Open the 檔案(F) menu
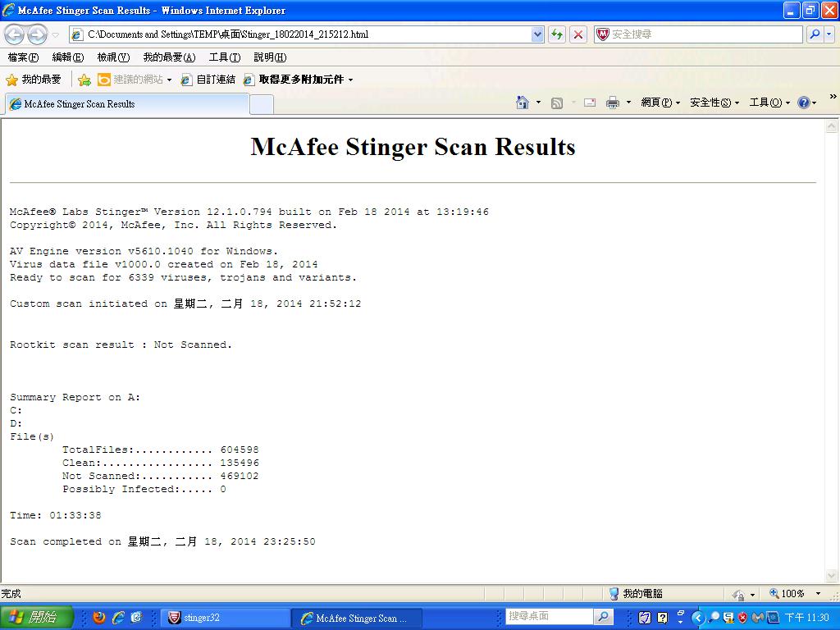Screen dimensions: 840x630 pyautogui.click(x=23, y=57)
